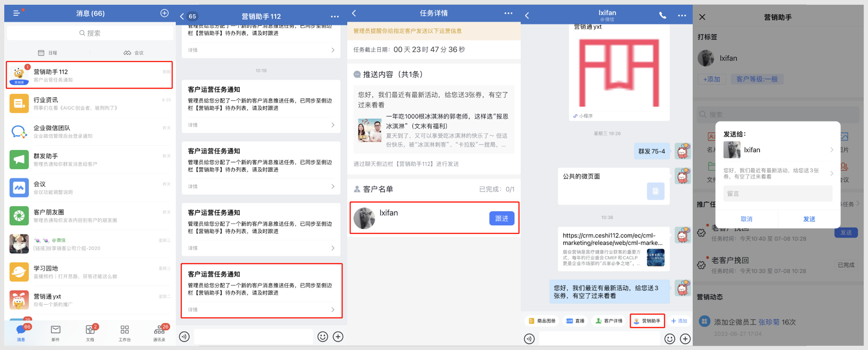Select the 通讯录 bottom tab
Image resolution: width=868 pixels, height=350 pixels.
pos(159,333)
